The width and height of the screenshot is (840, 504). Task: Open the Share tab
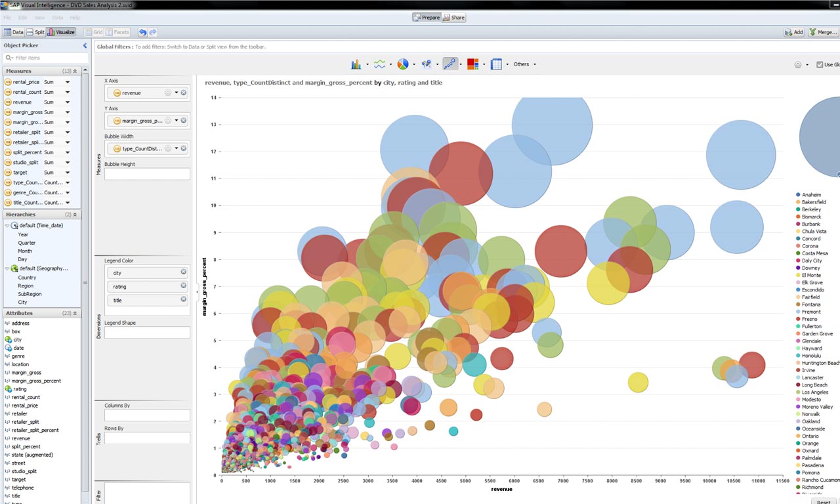pyautogui.click(x=453, y=18)
